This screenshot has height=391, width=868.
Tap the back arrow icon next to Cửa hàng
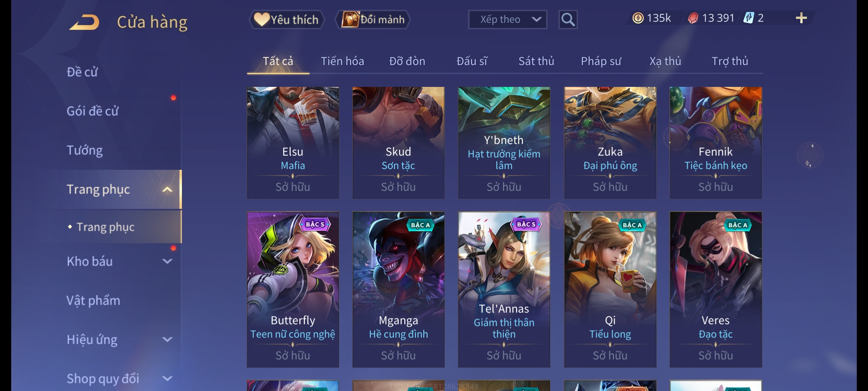[x=85, y=22]
